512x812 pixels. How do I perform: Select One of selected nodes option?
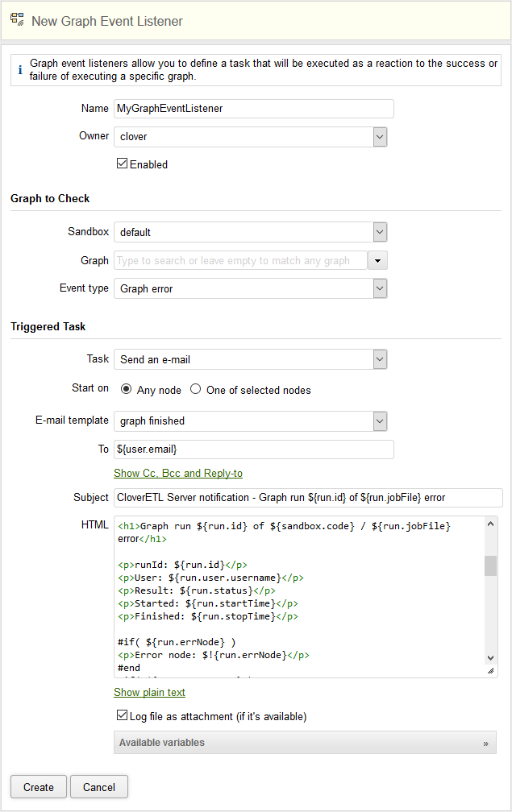tap(195, 389)
